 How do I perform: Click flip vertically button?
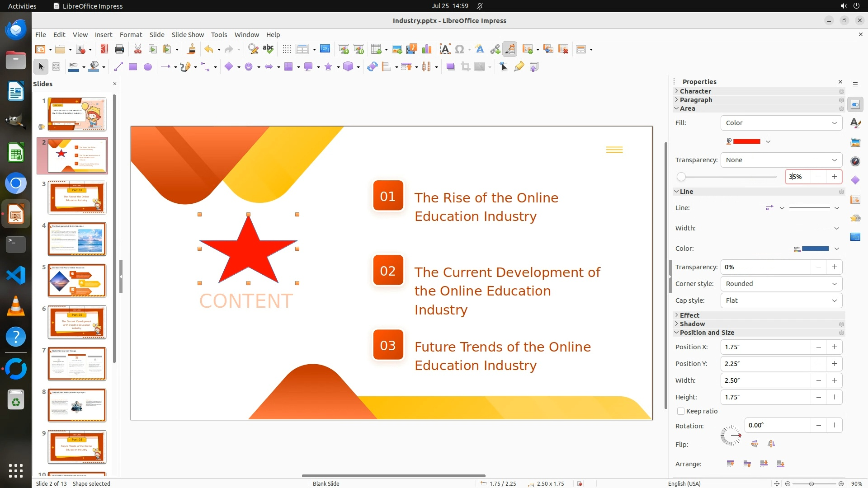pyautogui.click(x=755, y=444)
